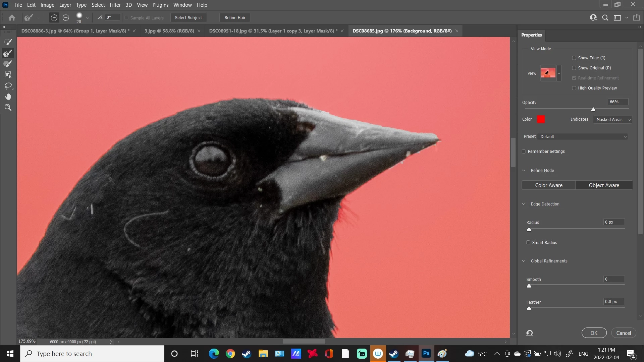This screenshot has height=362, width=644.
Task: Click the Select Subject button
Action: tap(188, 18)
